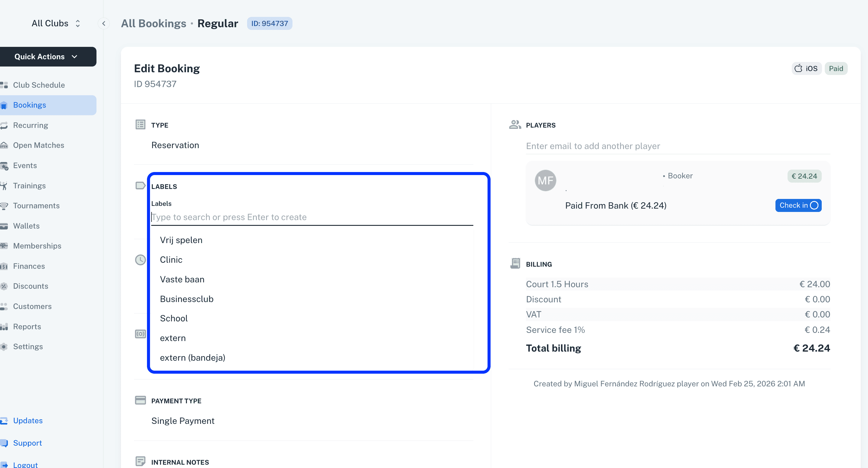Focus the add player email field
The width and height of the screenshot is (868, 468).
click(678, 146)
